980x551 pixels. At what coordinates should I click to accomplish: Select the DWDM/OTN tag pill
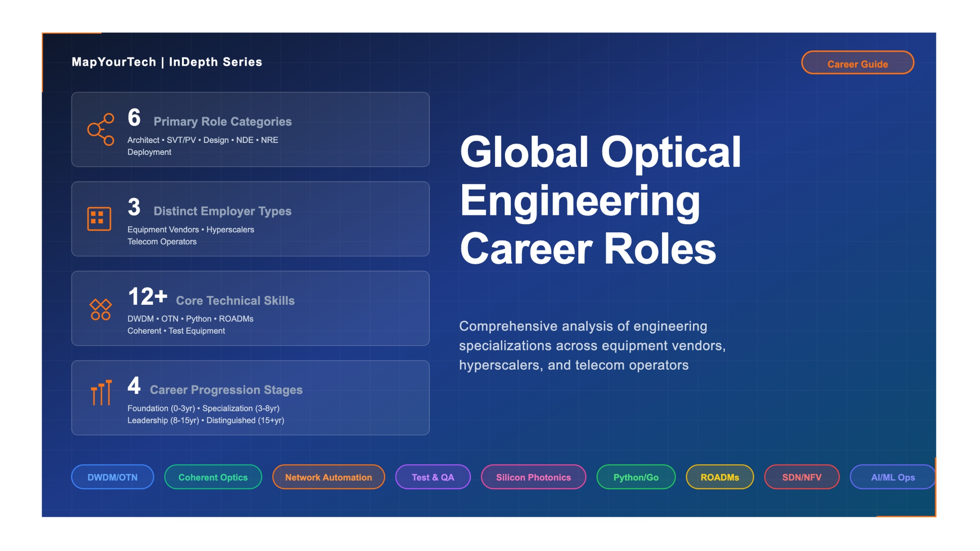(112, 477)
